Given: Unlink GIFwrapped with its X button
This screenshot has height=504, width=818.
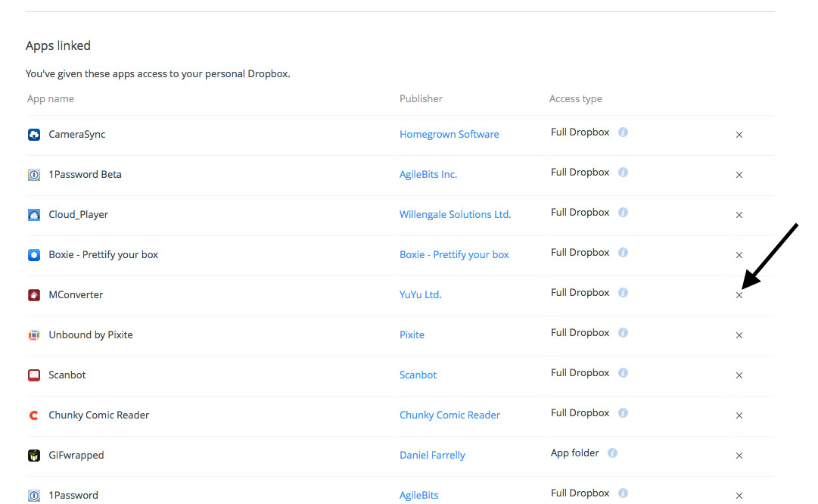Looking at the screenshot, I should [739, 456].
